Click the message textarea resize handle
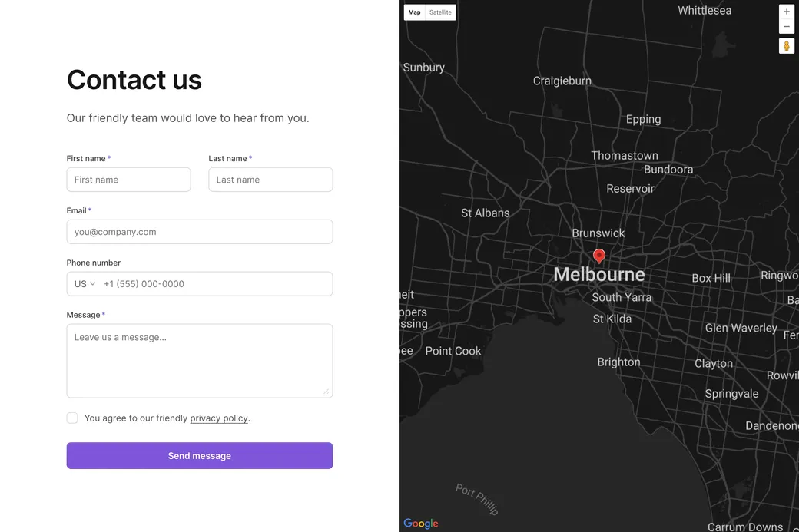 pyautogui.click(x=326, y=391)
